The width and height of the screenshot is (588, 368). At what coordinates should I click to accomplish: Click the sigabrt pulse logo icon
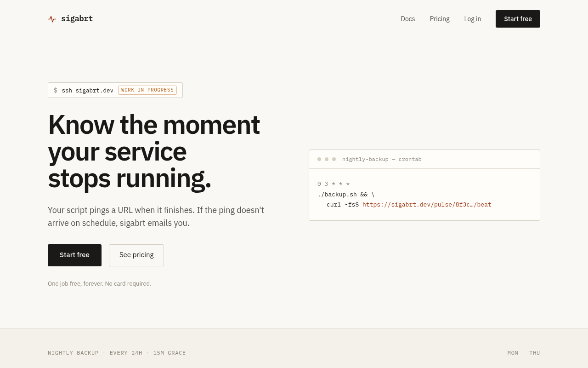click(52, 19)
